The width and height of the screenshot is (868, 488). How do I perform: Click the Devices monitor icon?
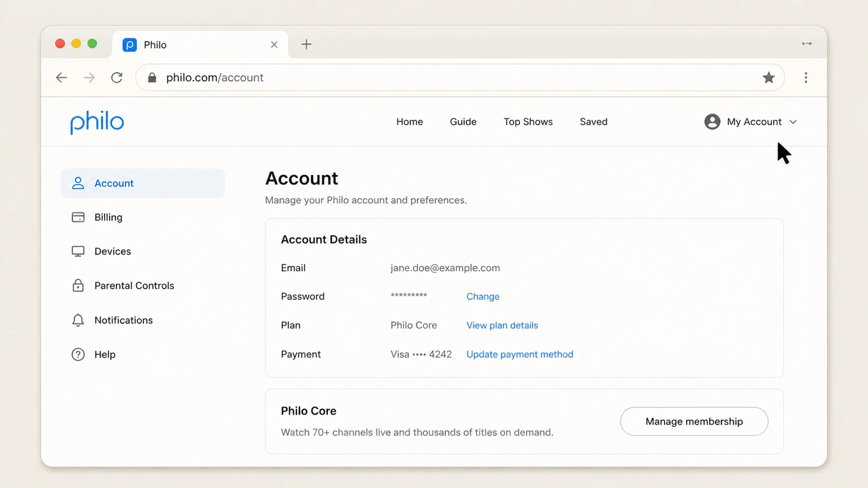point(78,251)
